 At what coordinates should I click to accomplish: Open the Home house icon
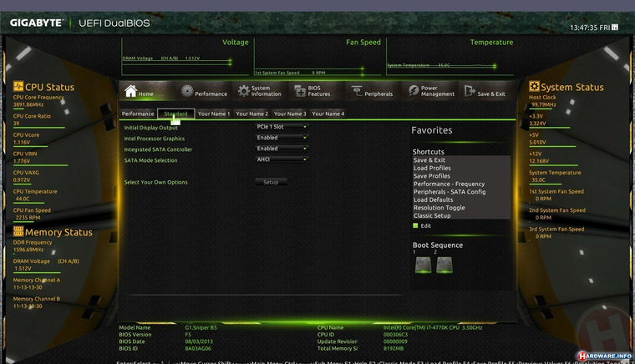(130, 91)
